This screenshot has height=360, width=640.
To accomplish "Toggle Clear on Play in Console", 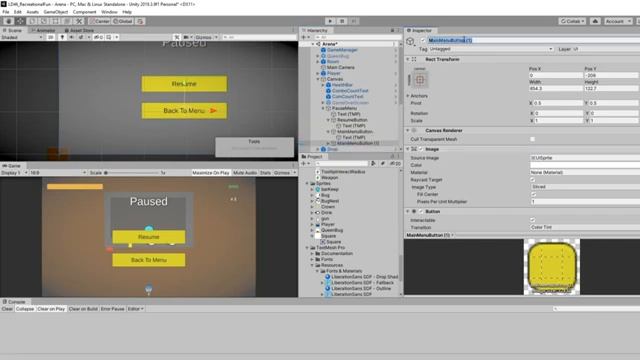I will (51, 309).
